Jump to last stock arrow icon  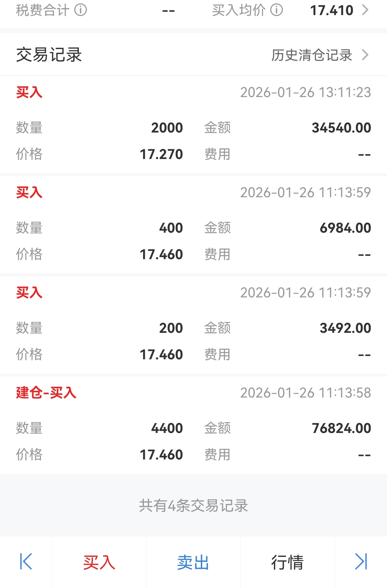pyautogui.click(x=361, y=561)
